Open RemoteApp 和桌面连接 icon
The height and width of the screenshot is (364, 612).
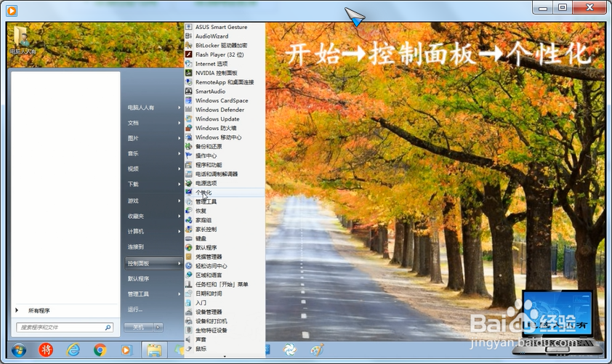pyautogui.click(x=188, y=82)
